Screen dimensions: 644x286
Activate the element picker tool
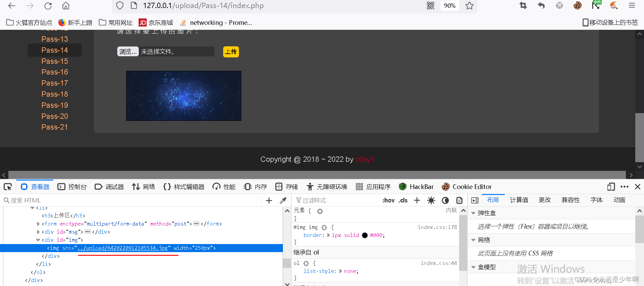click(x=8, y=187)
